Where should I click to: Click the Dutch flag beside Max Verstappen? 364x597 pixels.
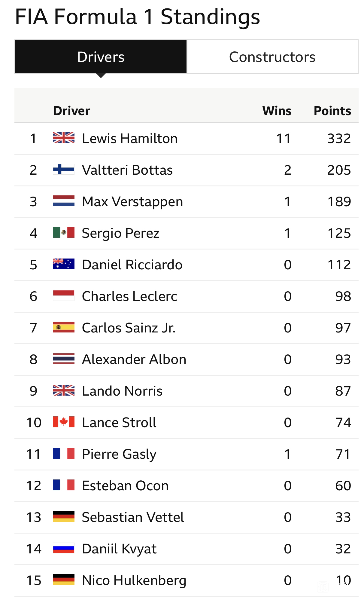pos(64,201)
